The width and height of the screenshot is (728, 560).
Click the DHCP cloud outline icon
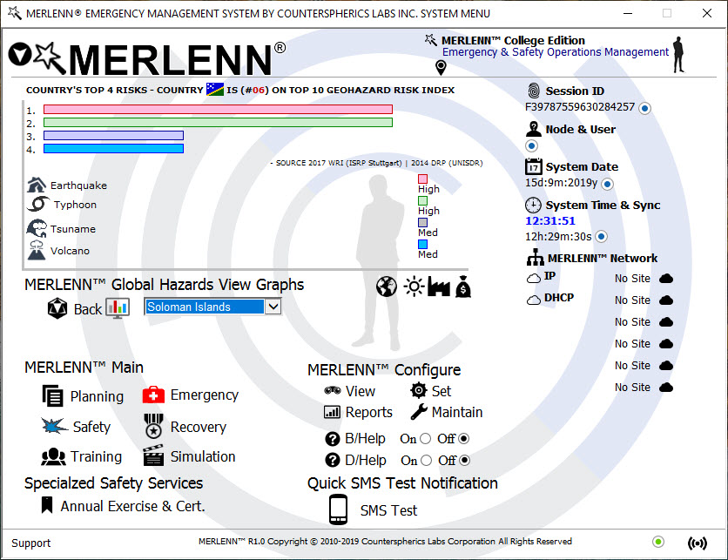[534, 300]
